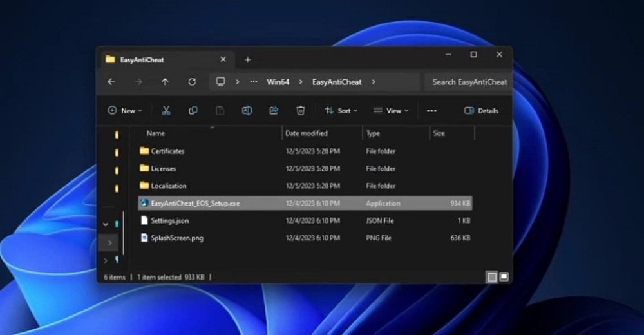Select the Certificates folder name
Screen dimensions: 644x335
click(167, 151)
